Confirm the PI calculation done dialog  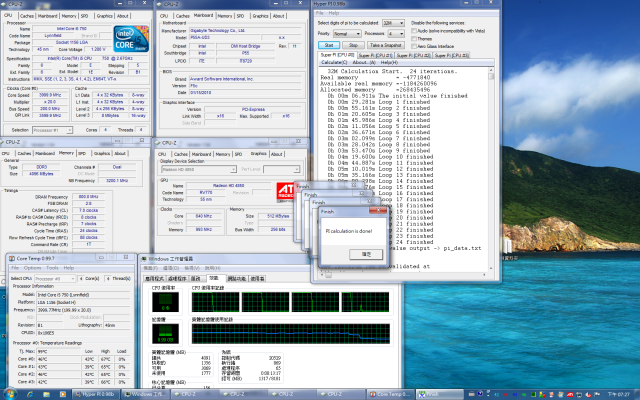366,254
